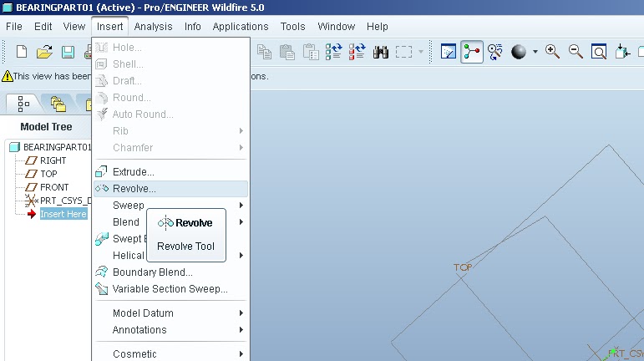Click the dashed selection box icon

(403, 52)
